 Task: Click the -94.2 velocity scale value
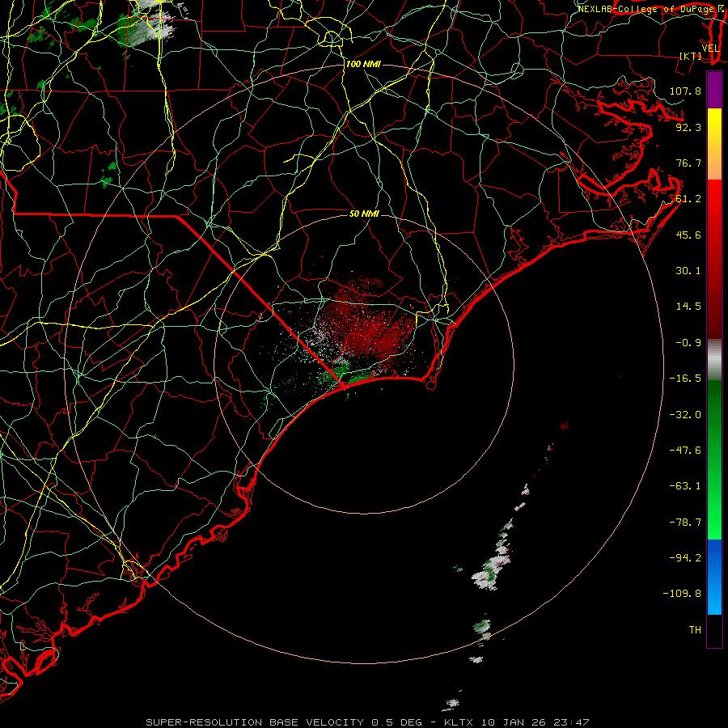pos(685,557)
